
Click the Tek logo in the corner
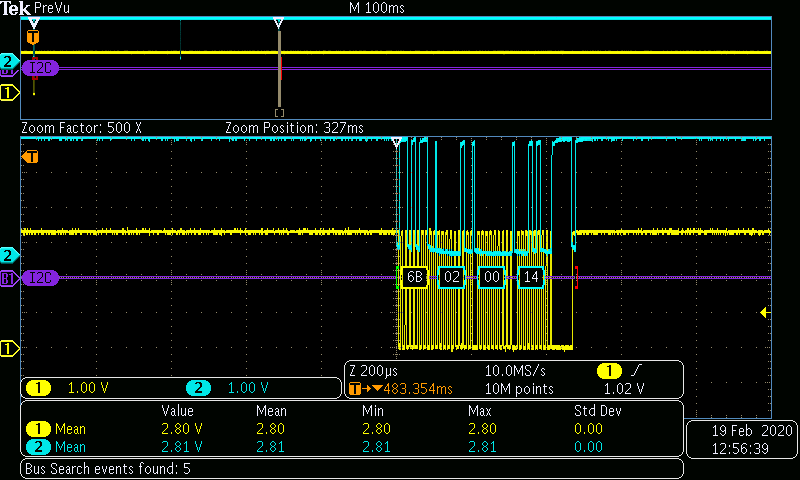[x=15, y=8]
